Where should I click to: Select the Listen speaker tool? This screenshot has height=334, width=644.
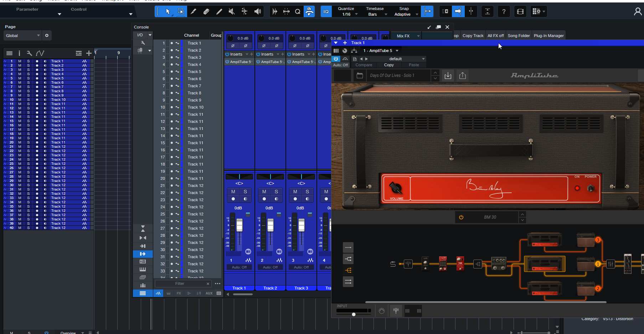257,12
